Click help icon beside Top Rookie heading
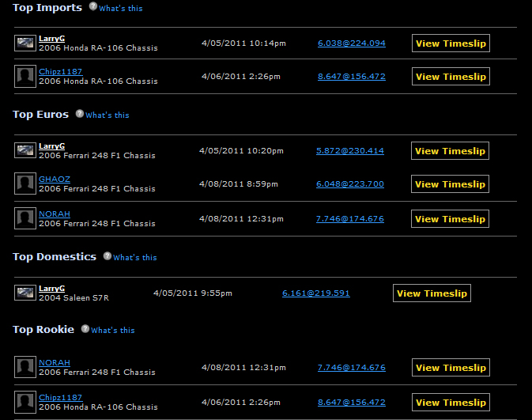The height and width of the screenshot is (420, 532). coord(85,329)
